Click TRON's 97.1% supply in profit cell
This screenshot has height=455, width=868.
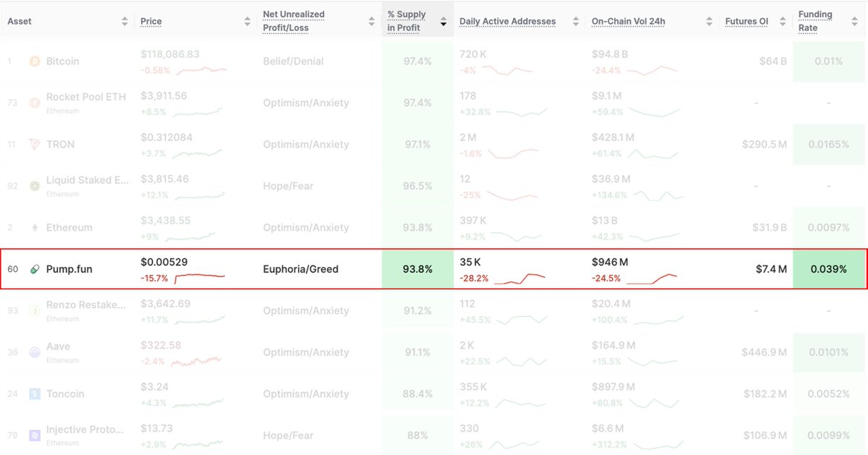(417, 145)
